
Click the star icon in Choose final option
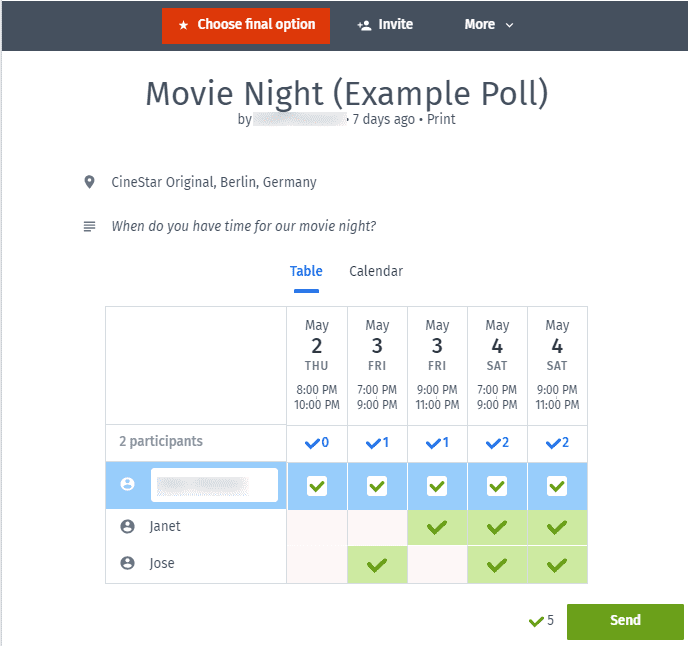[x=183, y=25]
